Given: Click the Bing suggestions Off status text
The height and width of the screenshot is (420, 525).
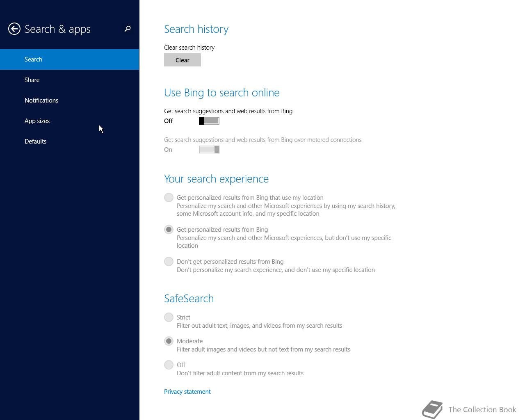Looking at the screenshot, I should pos(168,121).
